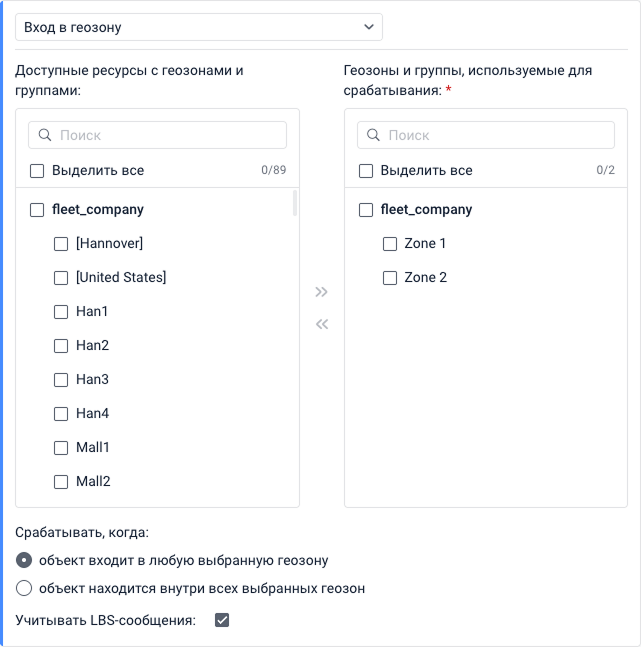This screenshot has width=641, height=647.
Task: Open the "Вход в геозону" dropdown
Action: click(198, 27)
